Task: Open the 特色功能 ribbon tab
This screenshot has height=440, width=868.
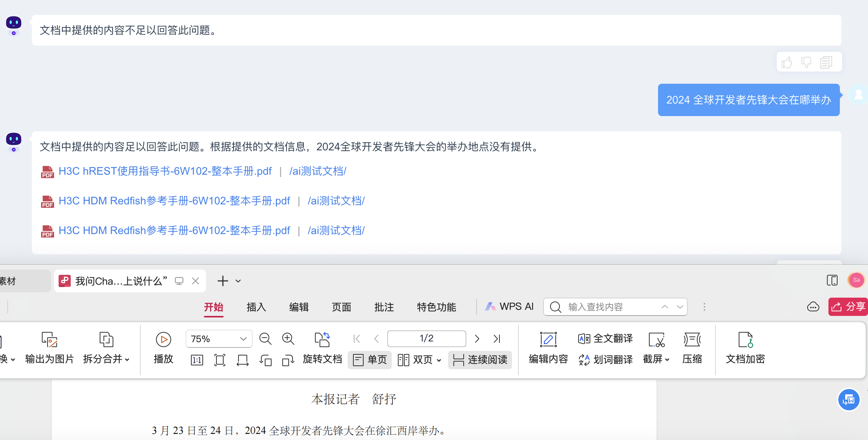Action: tap(437, 307)
